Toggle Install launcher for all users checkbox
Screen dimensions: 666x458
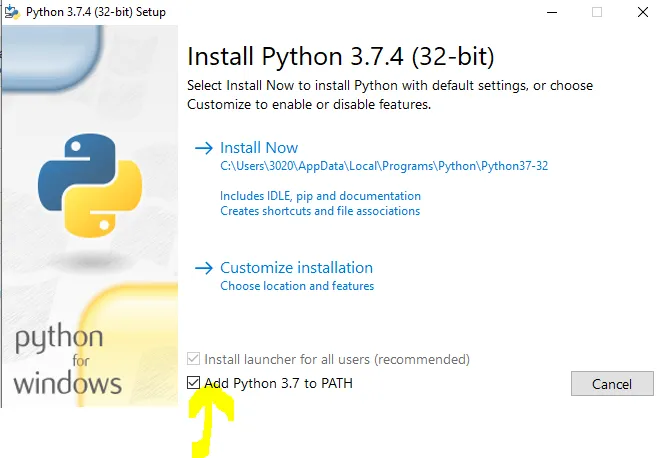coord(194,359)
